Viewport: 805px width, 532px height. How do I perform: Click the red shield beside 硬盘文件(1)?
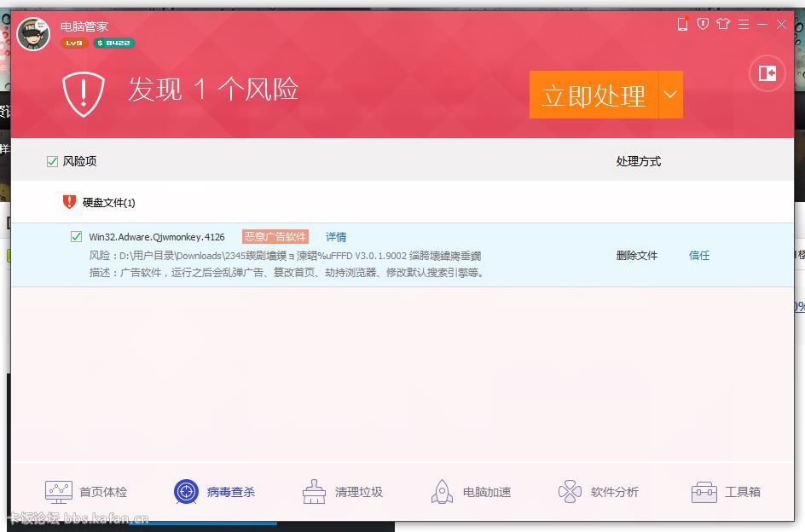[69, 202]
